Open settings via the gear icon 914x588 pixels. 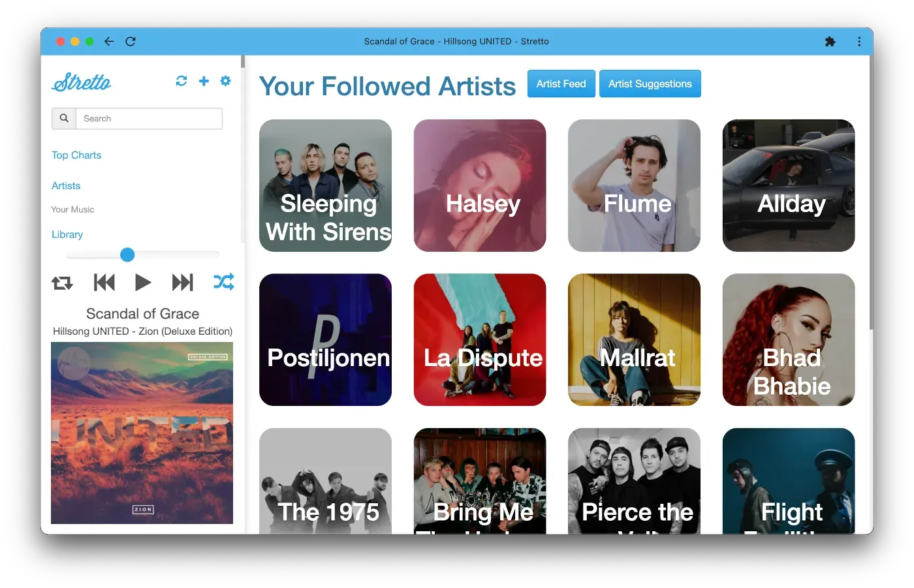[x=225, y=81]
